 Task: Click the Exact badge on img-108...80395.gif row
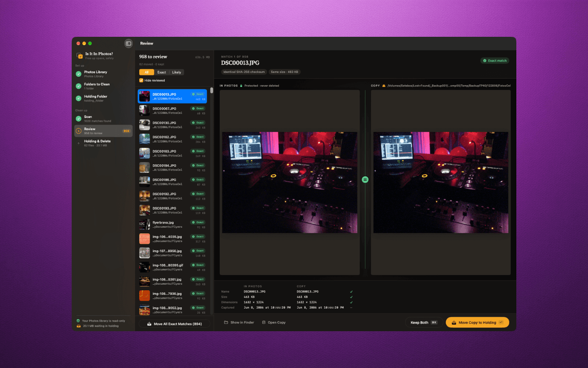(198, 265)
